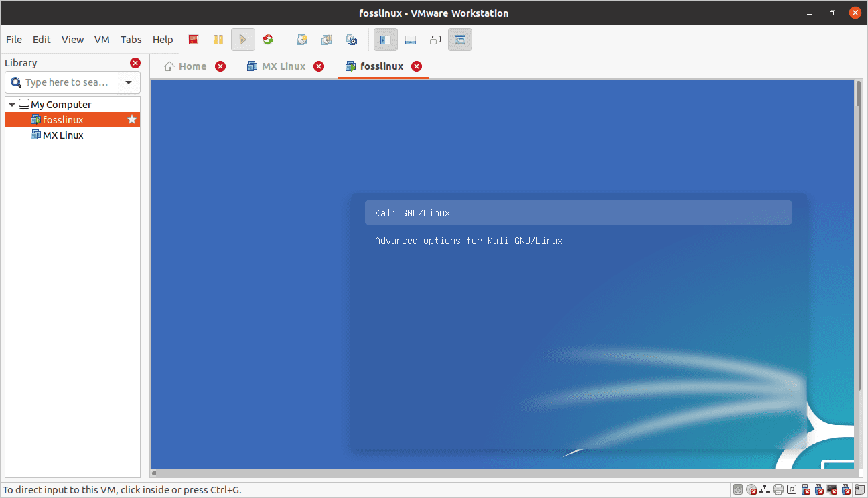Image resolution: width=868 pixels, height=498 pixels.
Task: Click the sound card status bar icon
Action: click(x=792, y=490)
